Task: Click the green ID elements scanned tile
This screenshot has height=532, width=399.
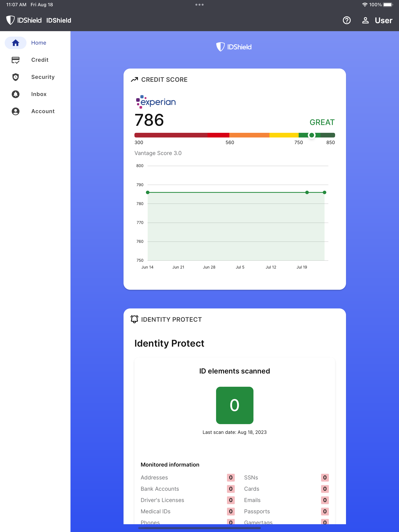Action: click(x=235, y=405)
